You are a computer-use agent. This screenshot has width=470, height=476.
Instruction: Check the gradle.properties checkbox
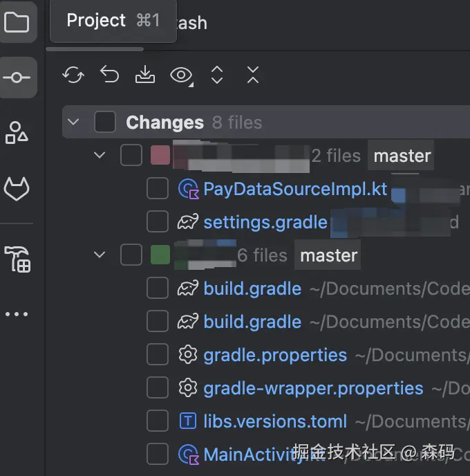click(158, 355)
